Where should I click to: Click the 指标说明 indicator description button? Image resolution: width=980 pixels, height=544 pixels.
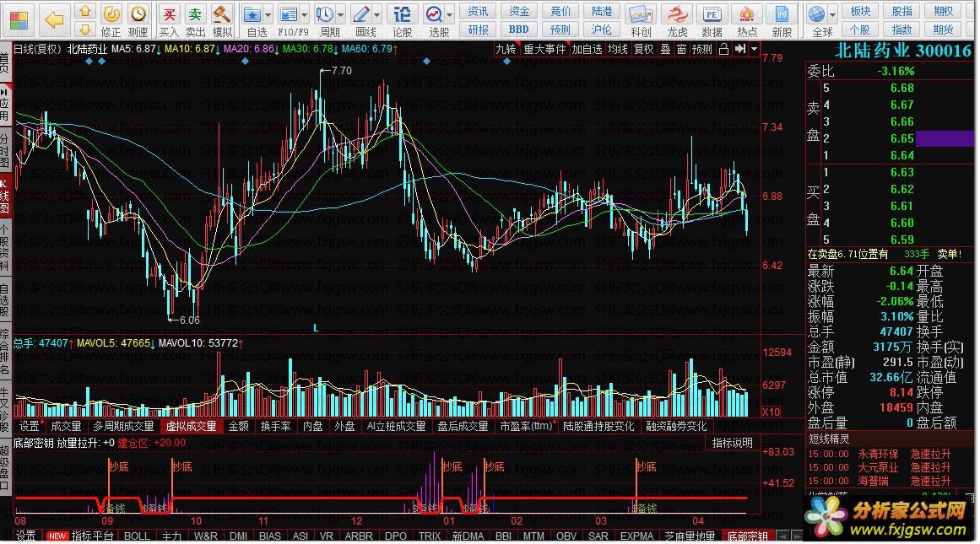pyautogui.click(x=732, y=443)
